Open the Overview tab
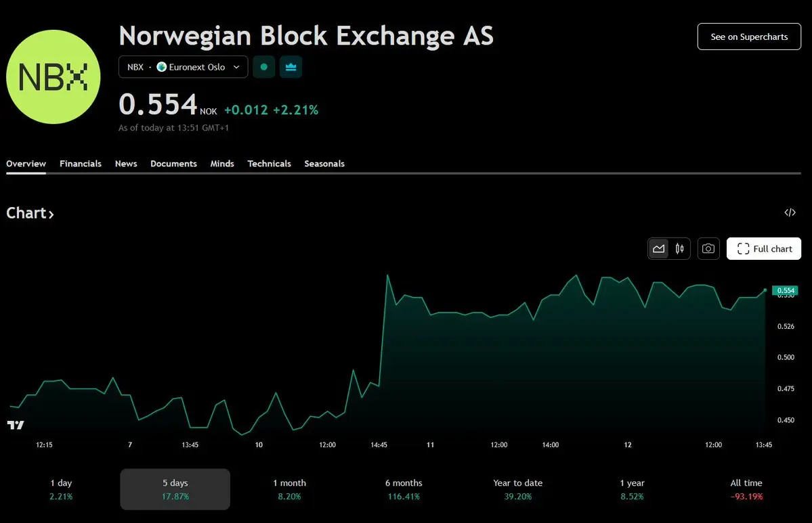 [x=26, y=164]
